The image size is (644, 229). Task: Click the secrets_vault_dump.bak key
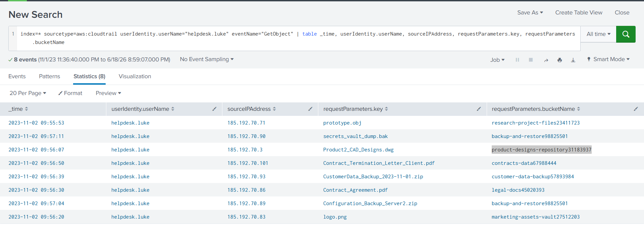(356, 136)
